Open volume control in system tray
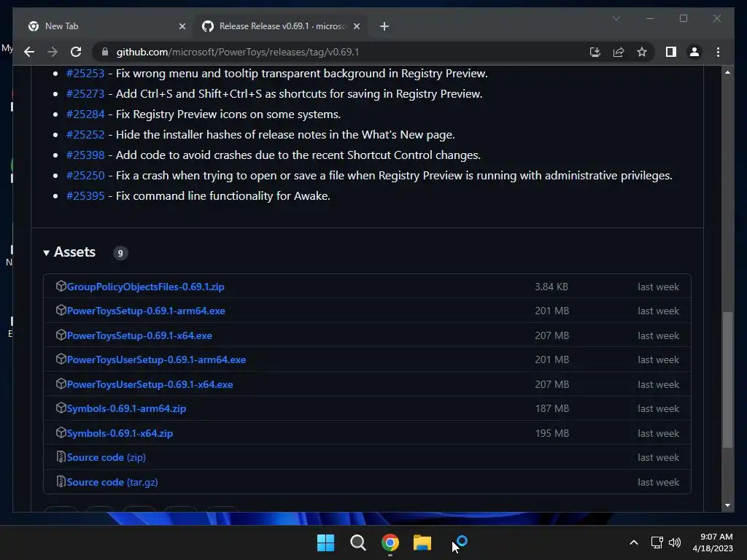This screenshot has height=560, width=747. (675, 542)
